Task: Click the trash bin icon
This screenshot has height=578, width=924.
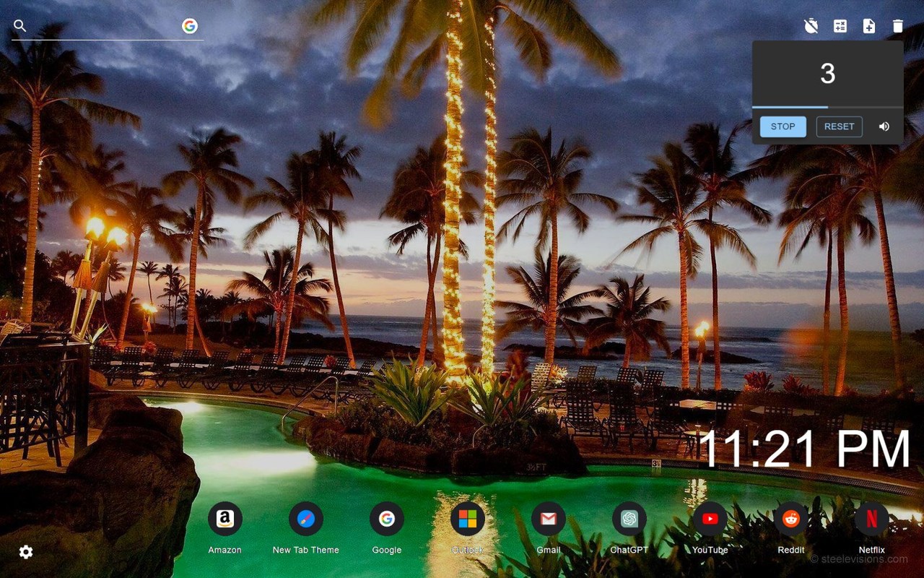Action: 898,26
